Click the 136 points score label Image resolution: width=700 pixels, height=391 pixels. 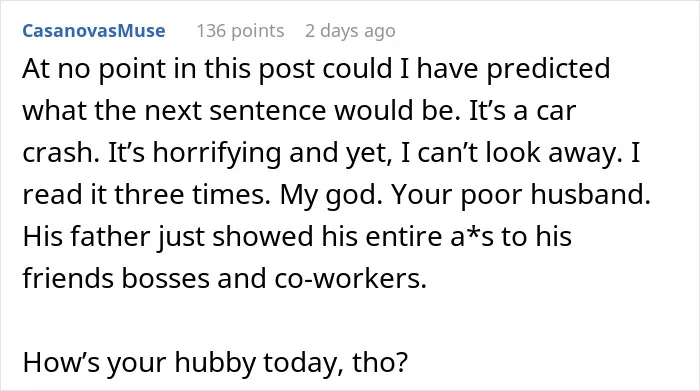[x=240, y=31]
